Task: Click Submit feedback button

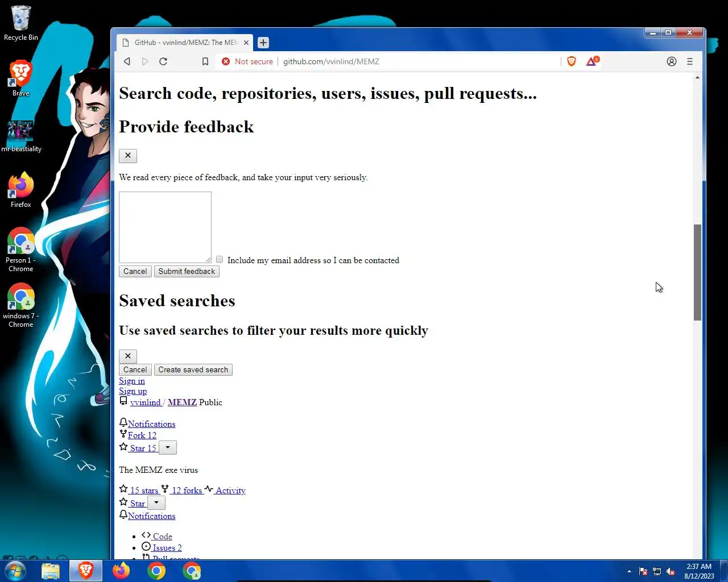Action: (x=187, y=272)
